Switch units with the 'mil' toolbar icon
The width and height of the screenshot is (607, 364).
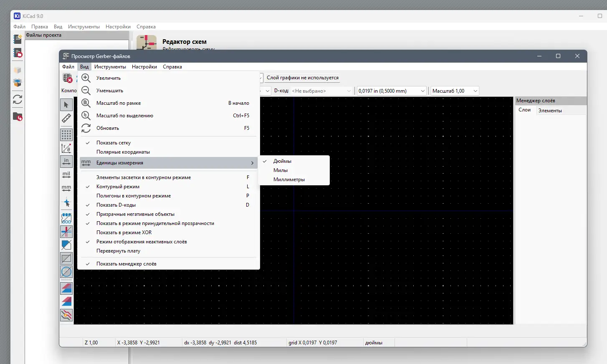click(x=66, y=175)
